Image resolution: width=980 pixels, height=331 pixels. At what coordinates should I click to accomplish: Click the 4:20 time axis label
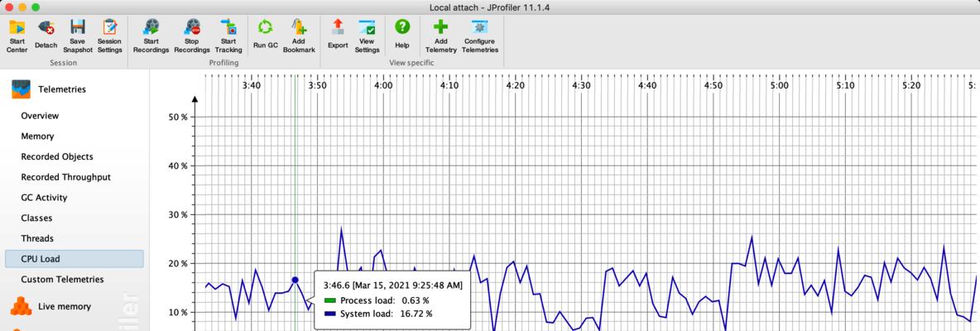[x=515, y=85]
